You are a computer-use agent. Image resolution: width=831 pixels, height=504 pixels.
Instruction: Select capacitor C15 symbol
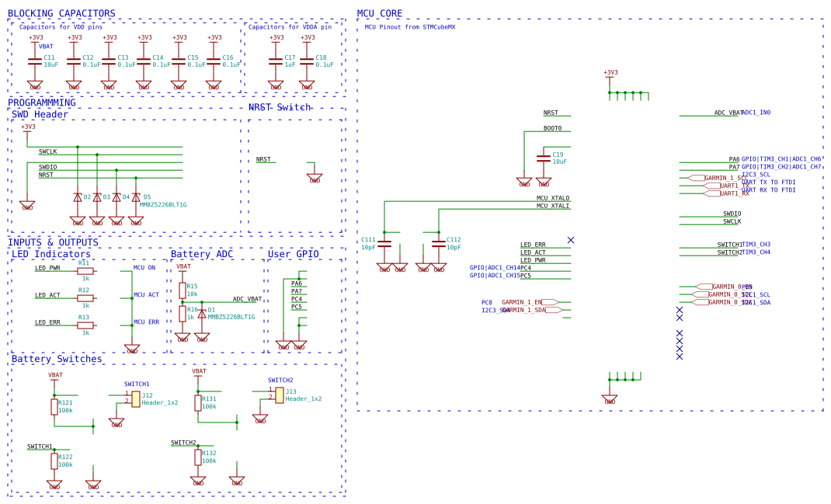[179, 62]
